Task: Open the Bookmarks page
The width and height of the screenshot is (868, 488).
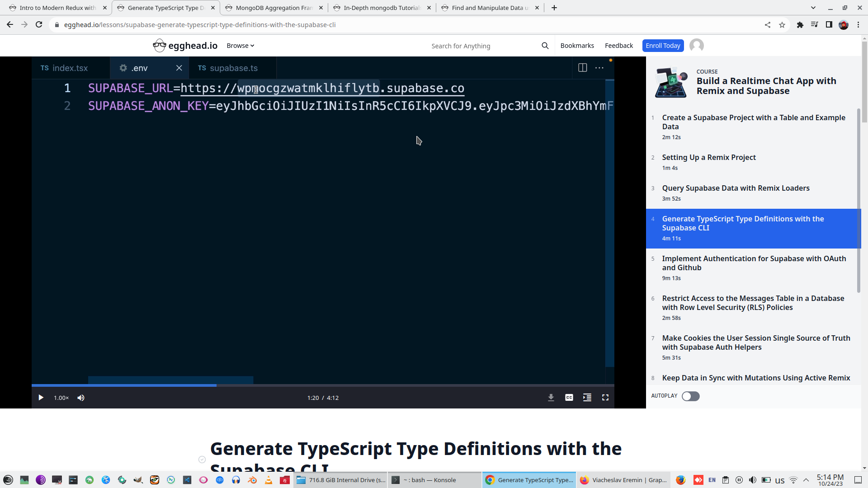Action: [577, 46]
